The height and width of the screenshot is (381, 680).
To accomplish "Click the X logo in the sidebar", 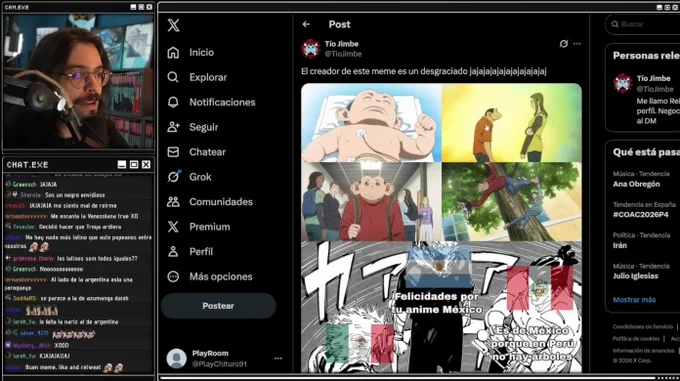I will coord(173,25).
